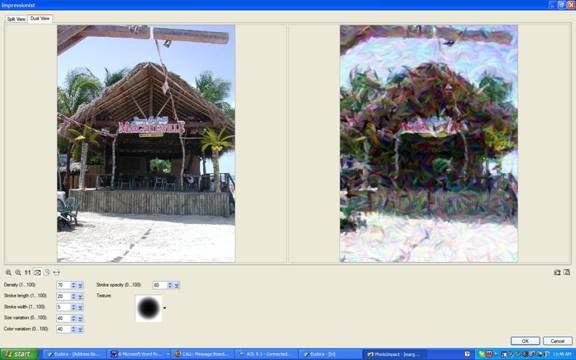Screen dimensions: 576x360
Task: Dismiss the dialog with the Cancel button
Action: [x=557, y=341]
